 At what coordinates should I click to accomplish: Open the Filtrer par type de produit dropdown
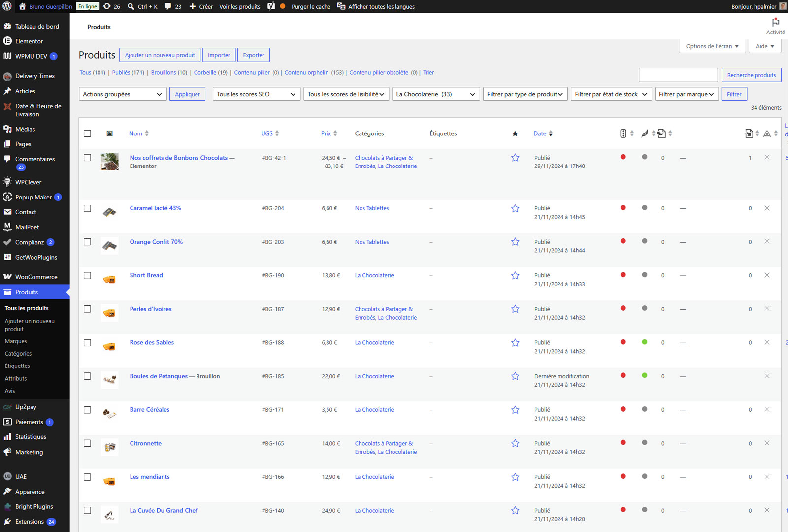point(525,94)
